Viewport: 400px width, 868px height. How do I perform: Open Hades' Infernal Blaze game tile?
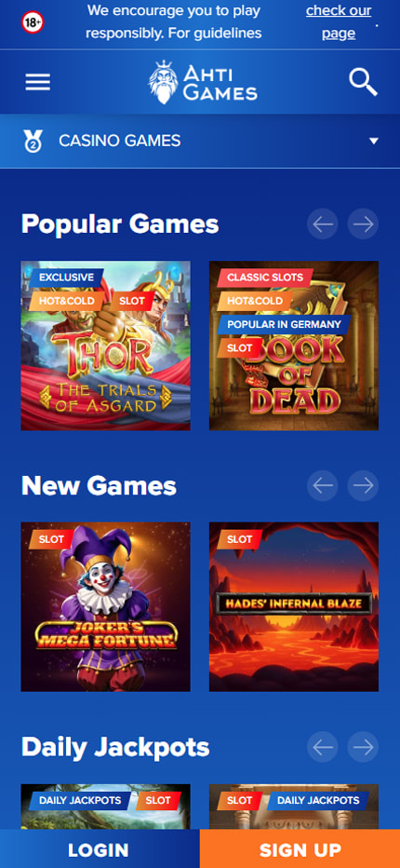294,606
